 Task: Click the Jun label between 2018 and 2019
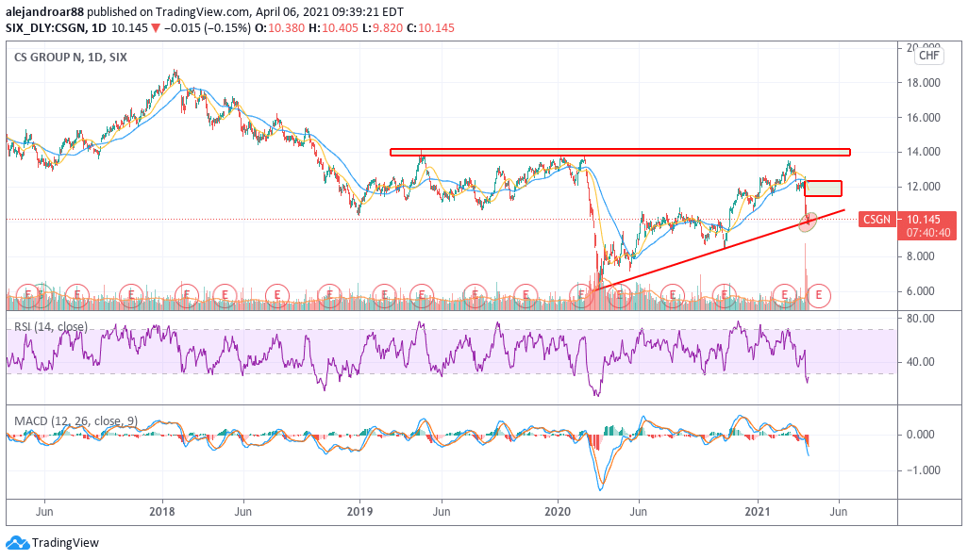[243, 511]
